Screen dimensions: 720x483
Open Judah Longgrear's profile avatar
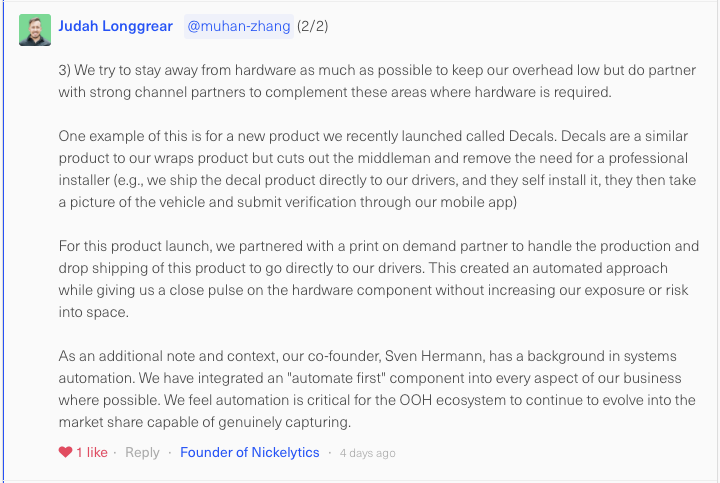[35, 30]
